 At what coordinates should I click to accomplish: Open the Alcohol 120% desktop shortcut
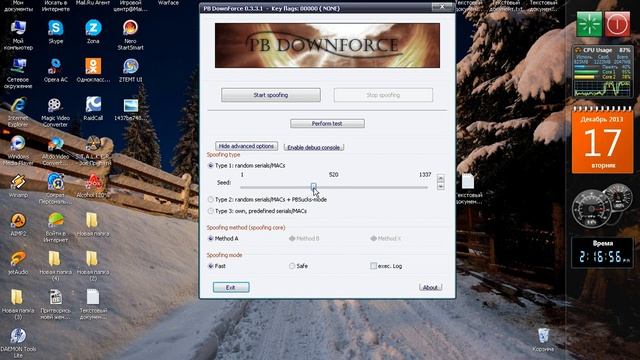click(93, 185)
